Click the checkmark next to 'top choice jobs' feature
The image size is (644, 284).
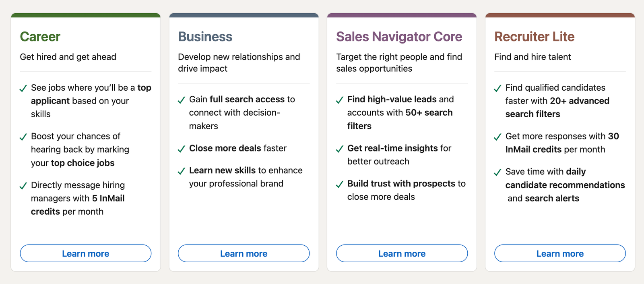[x=24, y=137]
